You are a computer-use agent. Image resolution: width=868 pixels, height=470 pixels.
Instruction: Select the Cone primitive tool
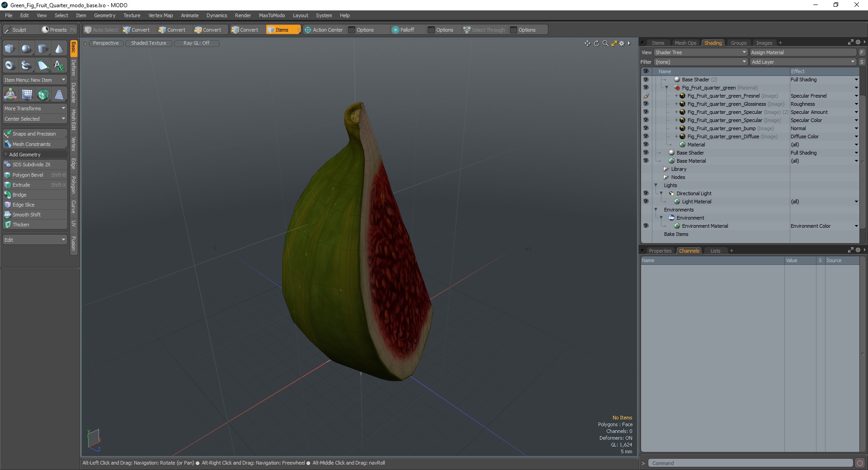coord(59,49)
